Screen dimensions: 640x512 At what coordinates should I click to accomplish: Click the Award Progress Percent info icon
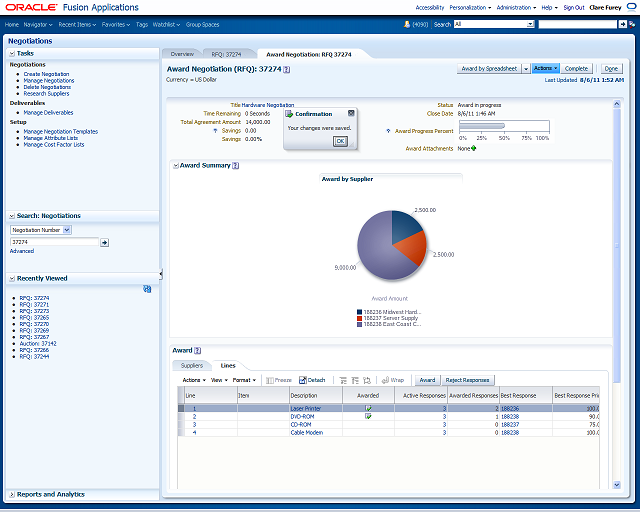click(x=388, y=131)
